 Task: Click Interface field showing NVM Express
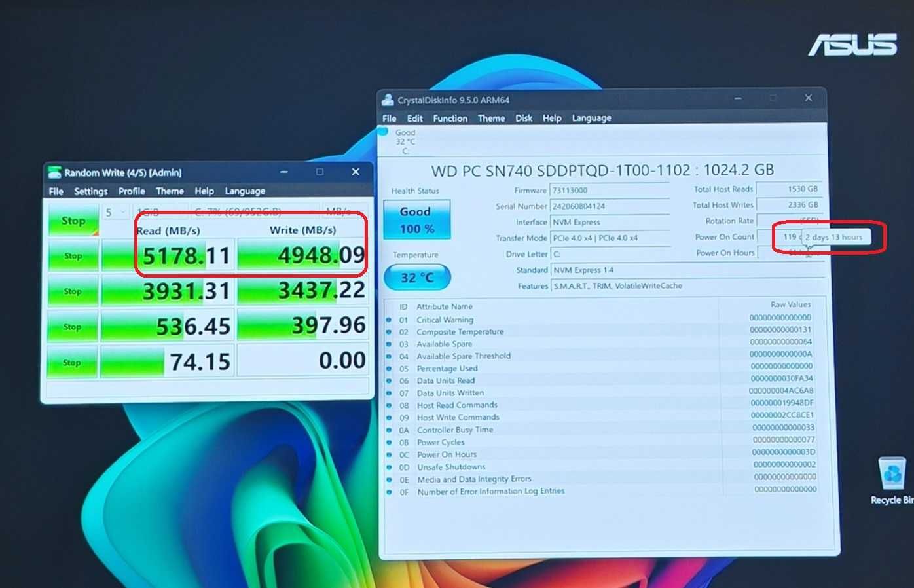coord(610,223)
